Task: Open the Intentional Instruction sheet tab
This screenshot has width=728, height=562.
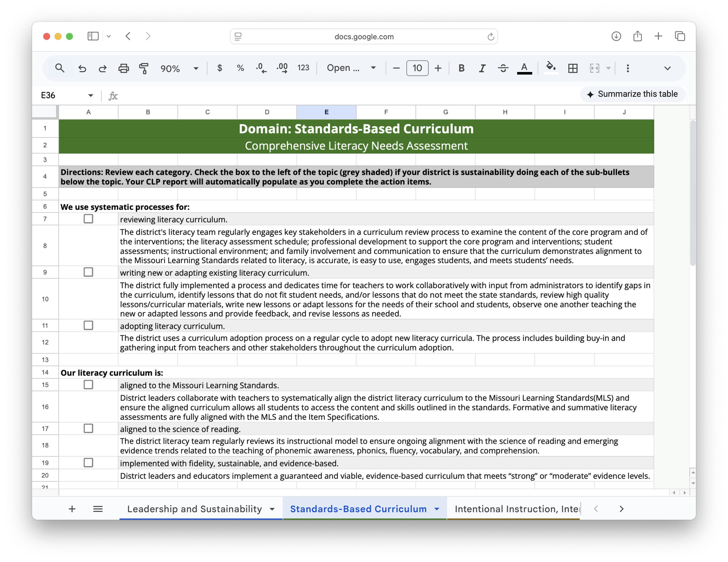Action: [x=517, y=509]
